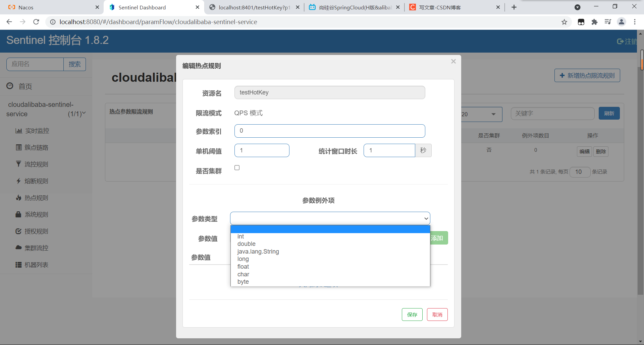The height and width of the screenshot is (345, 644).
Task: Click the browser forward arrow
Action: (22, 22)
